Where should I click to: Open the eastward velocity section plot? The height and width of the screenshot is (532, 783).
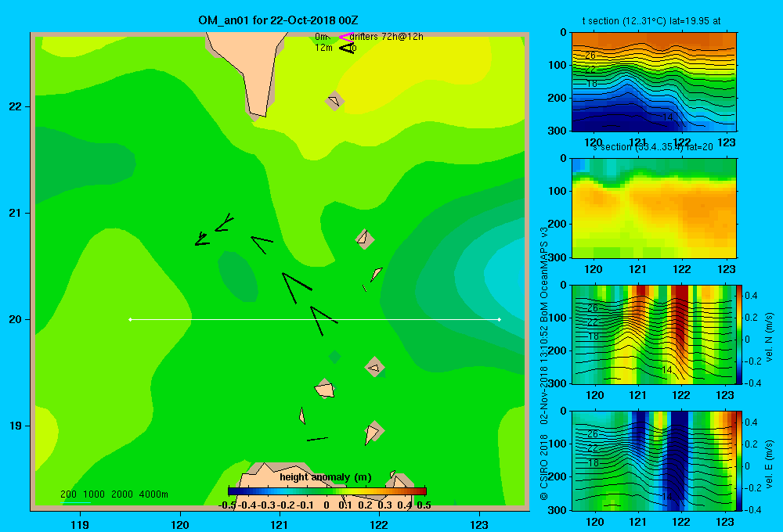[653, 461]
